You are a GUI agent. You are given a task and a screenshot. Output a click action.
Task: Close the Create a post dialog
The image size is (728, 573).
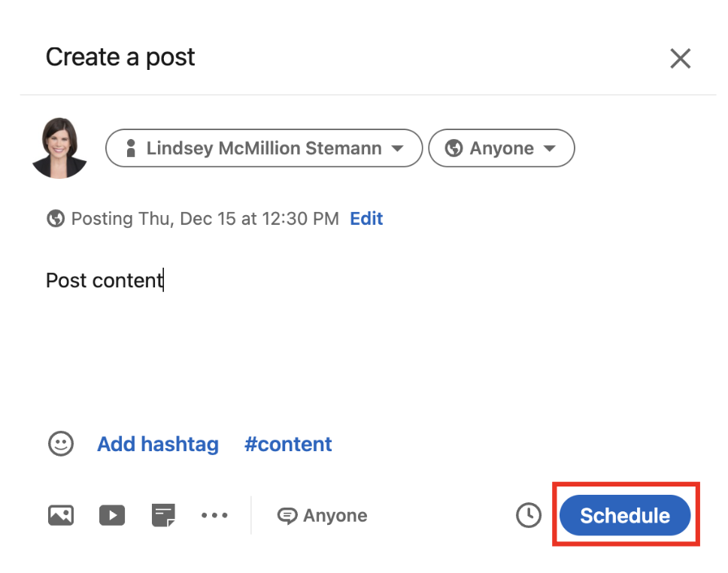(x=680, y=58)
